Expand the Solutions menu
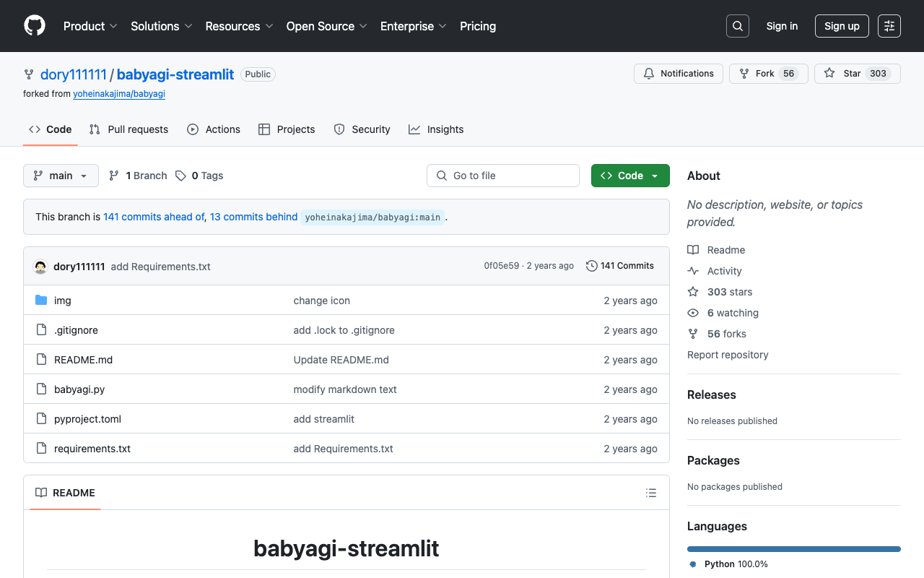The image size is (924, 578). point(162,26)
